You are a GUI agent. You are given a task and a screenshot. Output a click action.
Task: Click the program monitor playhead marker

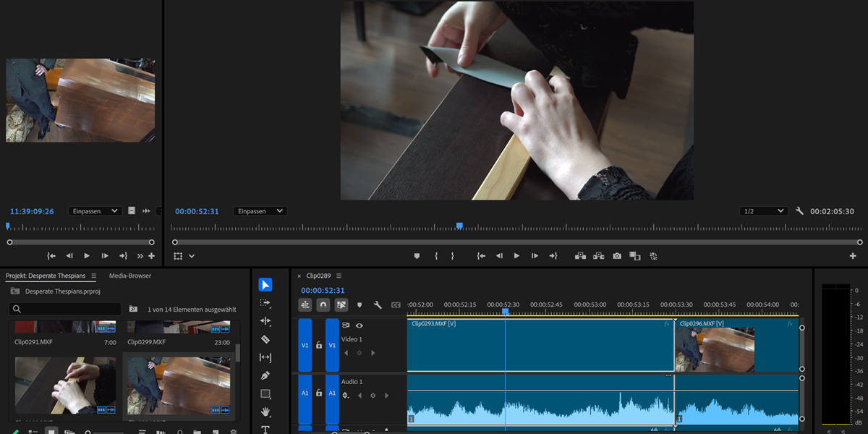(459, 226)
